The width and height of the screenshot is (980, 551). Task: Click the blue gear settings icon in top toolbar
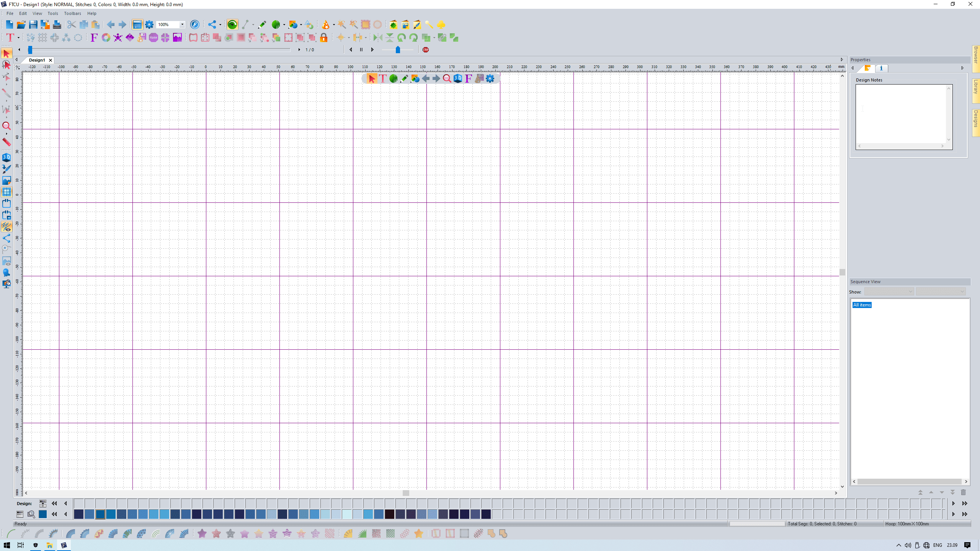(x=149, y=25)
